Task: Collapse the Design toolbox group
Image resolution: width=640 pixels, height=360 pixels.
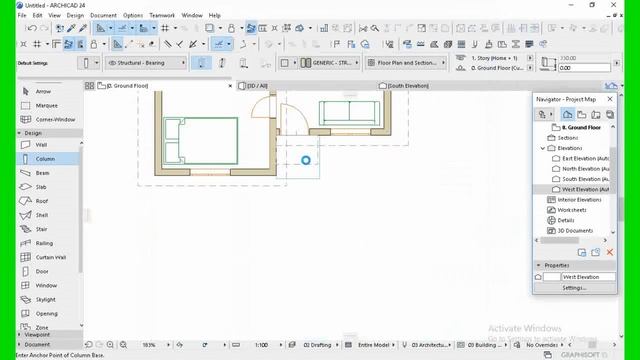Action: tap(19, 133)
